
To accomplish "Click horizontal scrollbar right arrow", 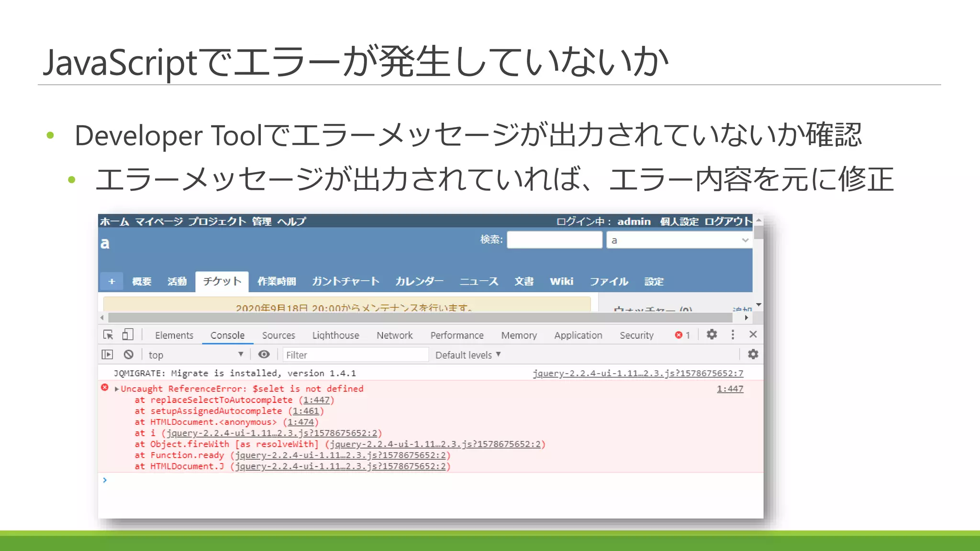I will [746, 318].
